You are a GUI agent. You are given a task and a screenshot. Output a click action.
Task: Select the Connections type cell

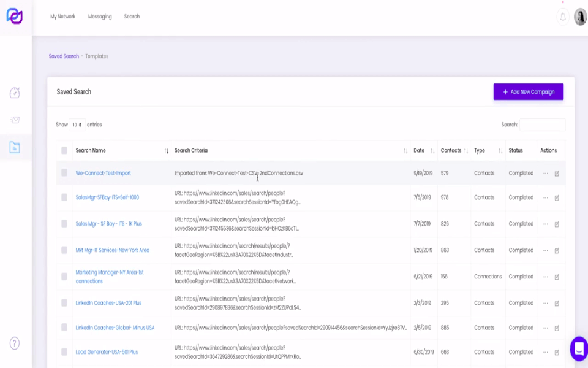pos(488,277)
